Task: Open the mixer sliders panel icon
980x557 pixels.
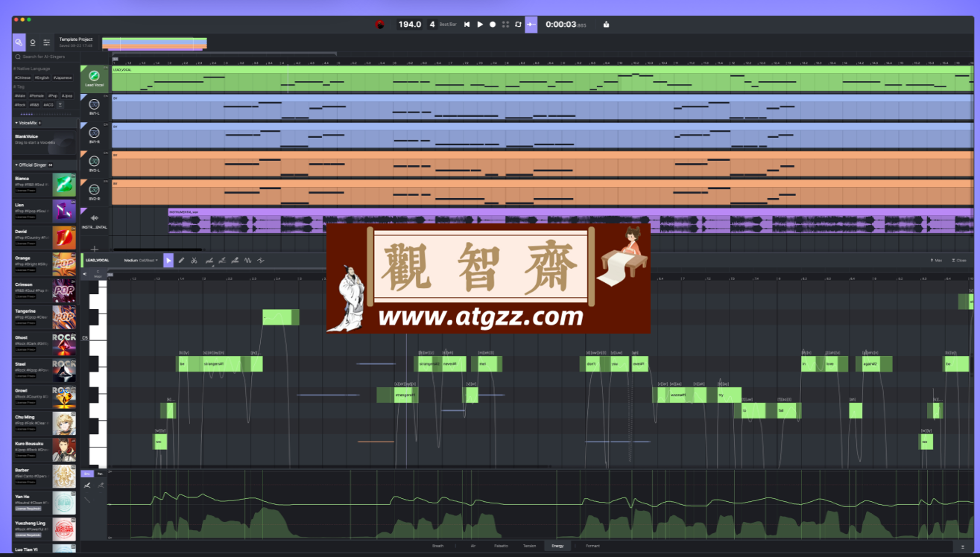Action: [x=47, y=42]
